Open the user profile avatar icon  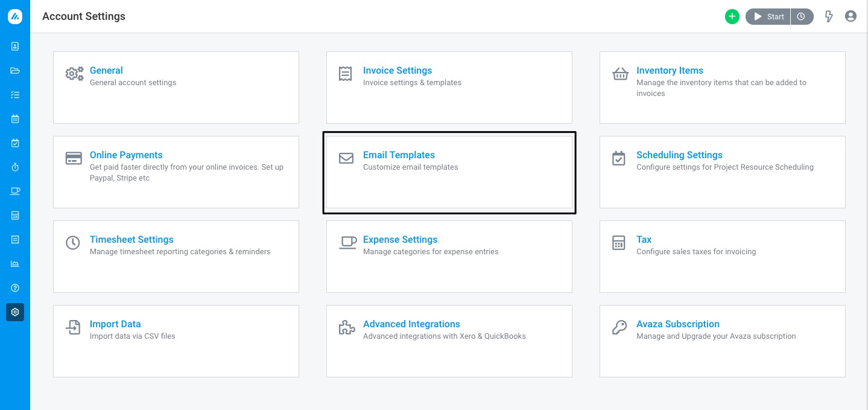point(851,16)
